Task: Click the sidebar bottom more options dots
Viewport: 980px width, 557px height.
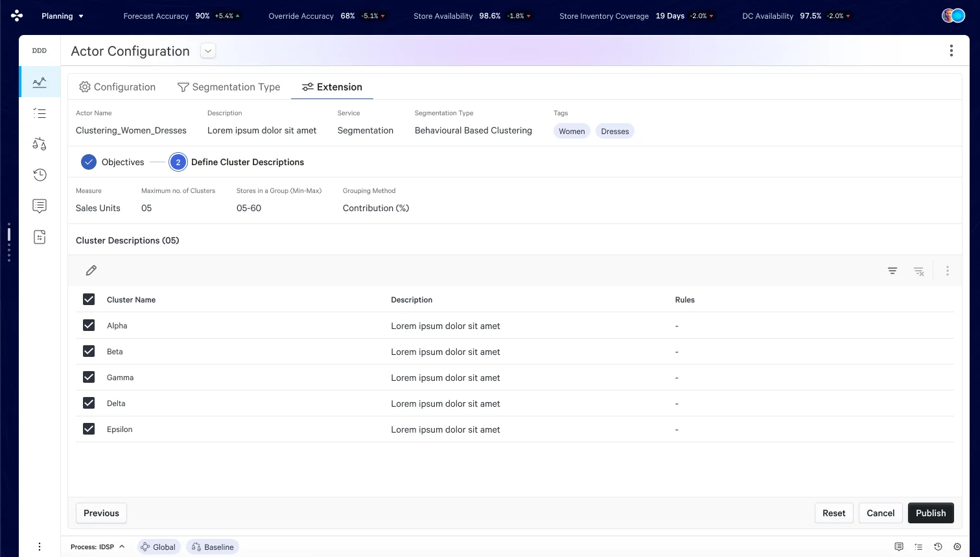Action: (x=40, y=547)
